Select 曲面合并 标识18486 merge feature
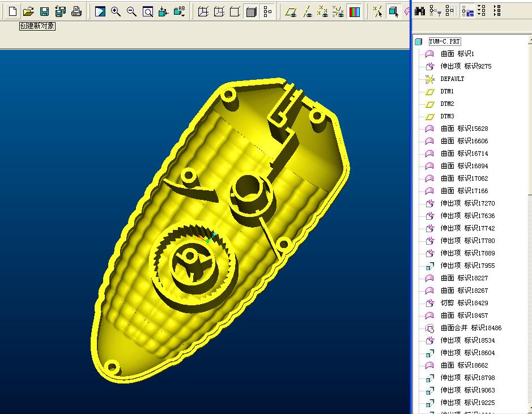The height and width of the screenshot is (414, 532). pyautogui.click(x=471, y=328)
